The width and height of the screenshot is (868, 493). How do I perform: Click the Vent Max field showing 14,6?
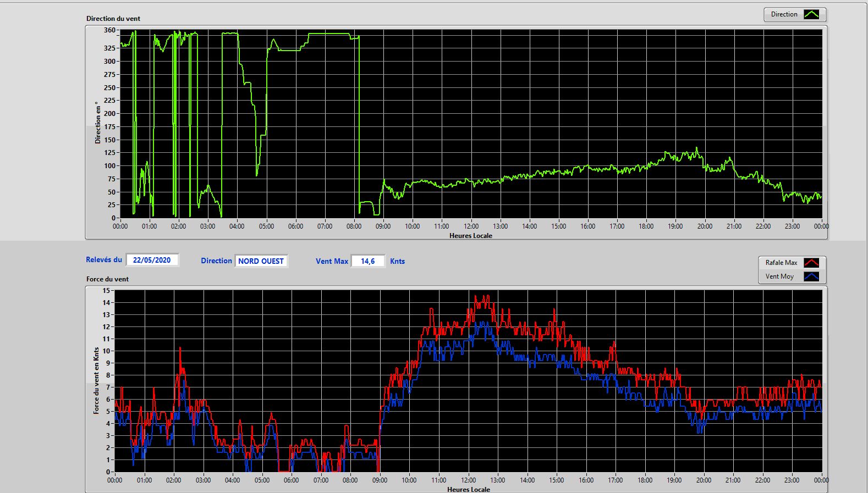(x=368, y=261)
